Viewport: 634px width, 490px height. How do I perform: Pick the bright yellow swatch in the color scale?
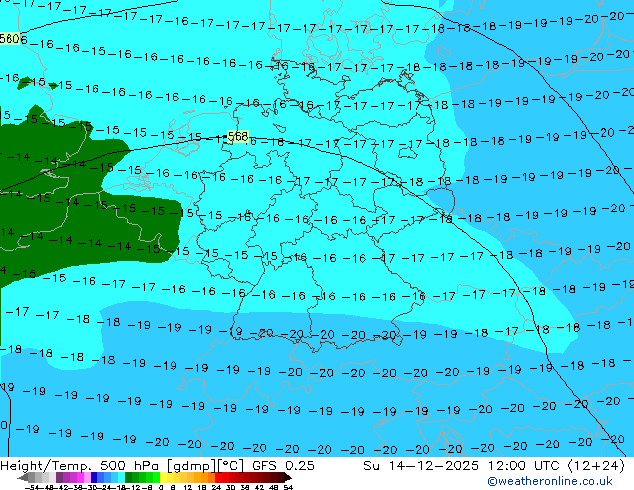[163, 477]
